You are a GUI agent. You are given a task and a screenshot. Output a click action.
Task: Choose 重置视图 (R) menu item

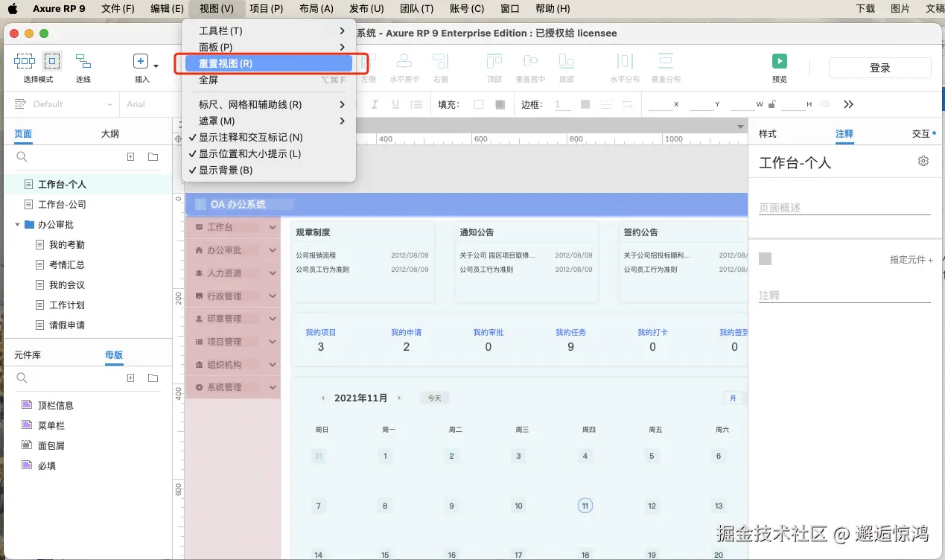click(269, 64)
